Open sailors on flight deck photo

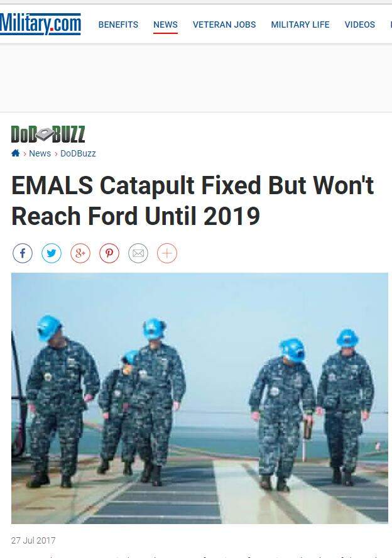(200, 398)
